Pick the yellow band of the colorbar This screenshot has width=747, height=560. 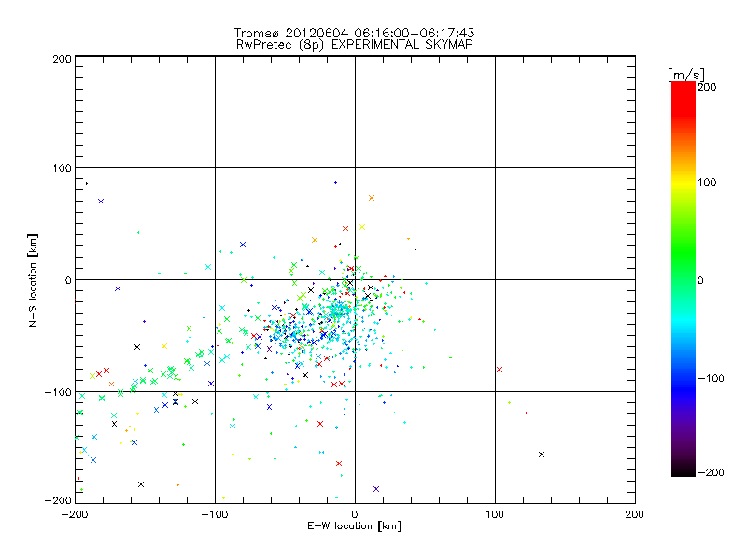pos(684,183)
